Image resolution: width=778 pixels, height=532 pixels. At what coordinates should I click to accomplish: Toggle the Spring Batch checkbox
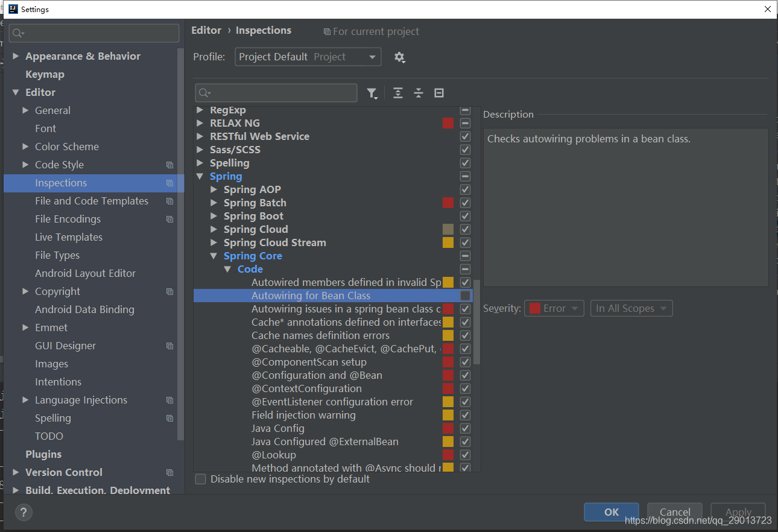(465, 203)
